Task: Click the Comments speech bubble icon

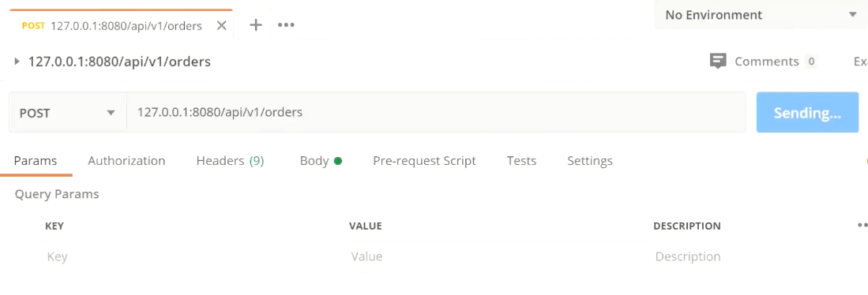Action: (x=717, y=61)
